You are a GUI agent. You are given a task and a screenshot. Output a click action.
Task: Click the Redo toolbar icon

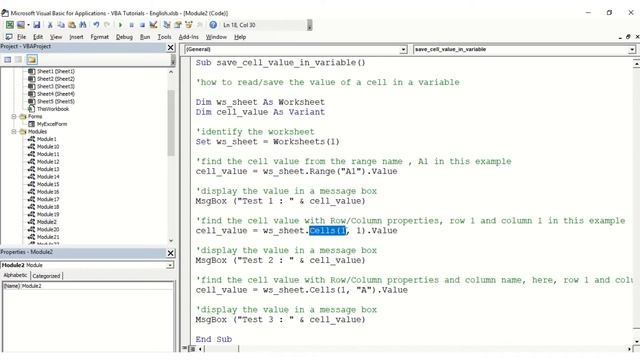107,25
